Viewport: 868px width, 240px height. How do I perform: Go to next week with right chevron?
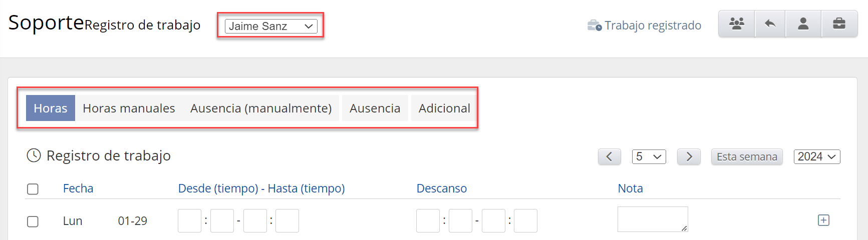point(689,156)
